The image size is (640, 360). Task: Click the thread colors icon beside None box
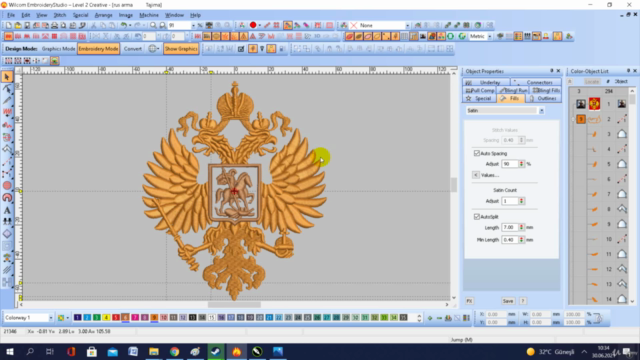click(344, 25)
